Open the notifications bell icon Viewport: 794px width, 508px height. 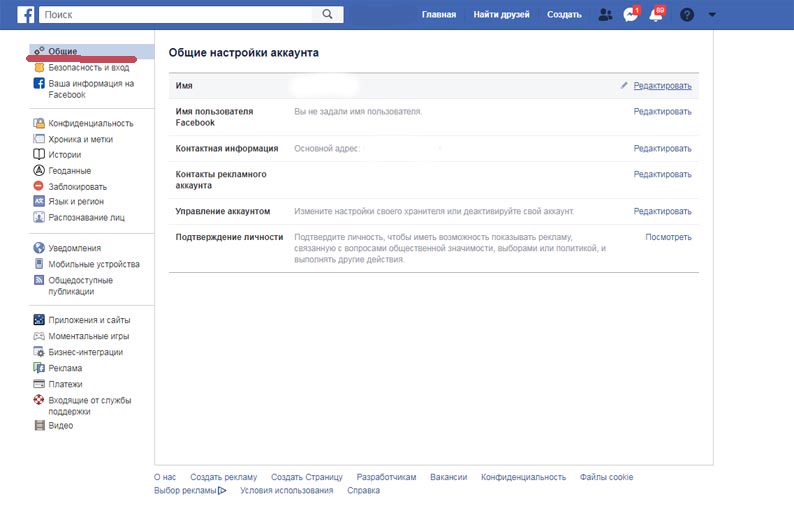[656, 15]
